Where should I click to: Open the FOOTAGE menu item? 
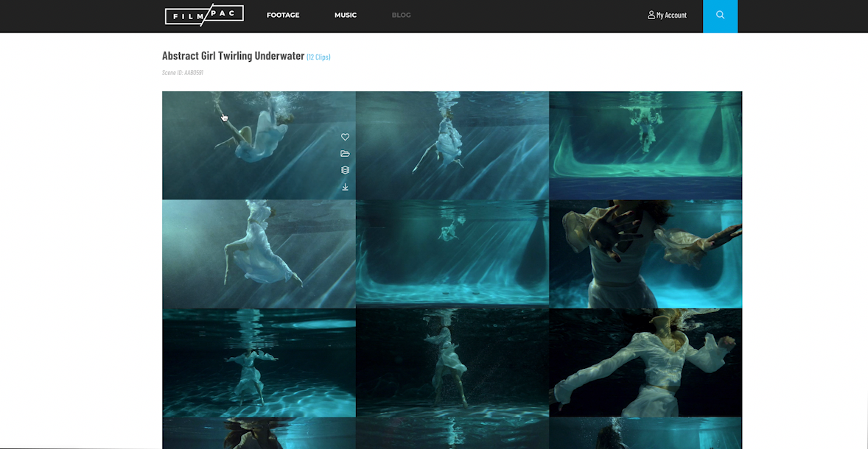pyautogui.click(x=283, y=15)
